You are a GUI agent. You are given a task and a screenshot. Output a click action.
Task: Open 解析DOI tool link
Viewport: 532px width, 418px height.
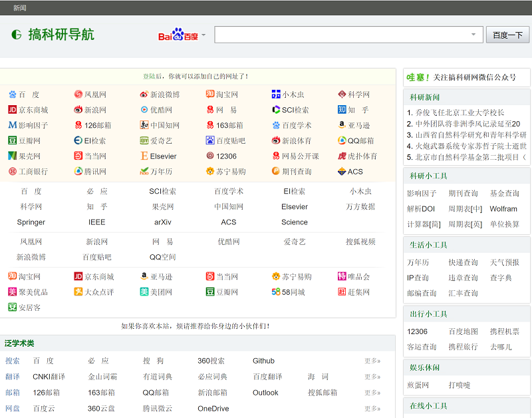click(x=421, y=208)
